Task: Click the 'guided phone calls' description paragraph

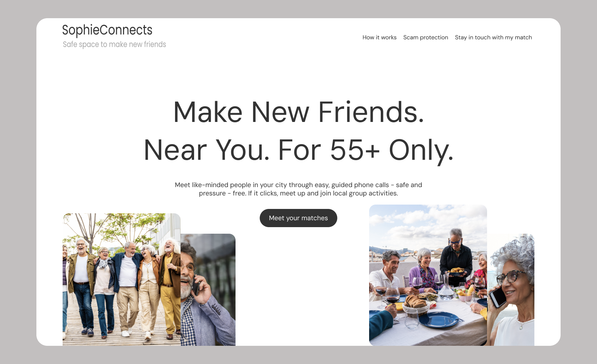Action: pyautogui.click(x=298, y=189)
